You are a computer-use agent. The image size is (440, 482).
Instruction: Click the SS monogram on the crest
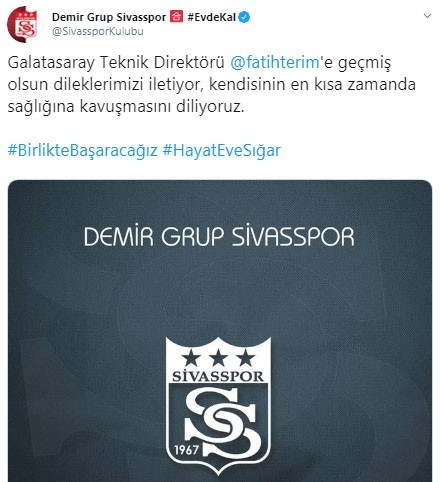[221, 423]
